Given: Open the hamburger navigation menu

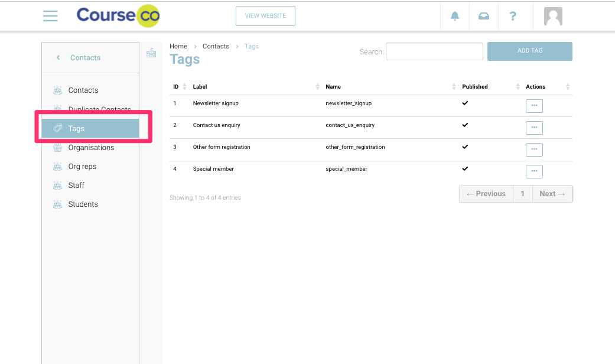Looking at the screenshot, I should tap(50, 16).
